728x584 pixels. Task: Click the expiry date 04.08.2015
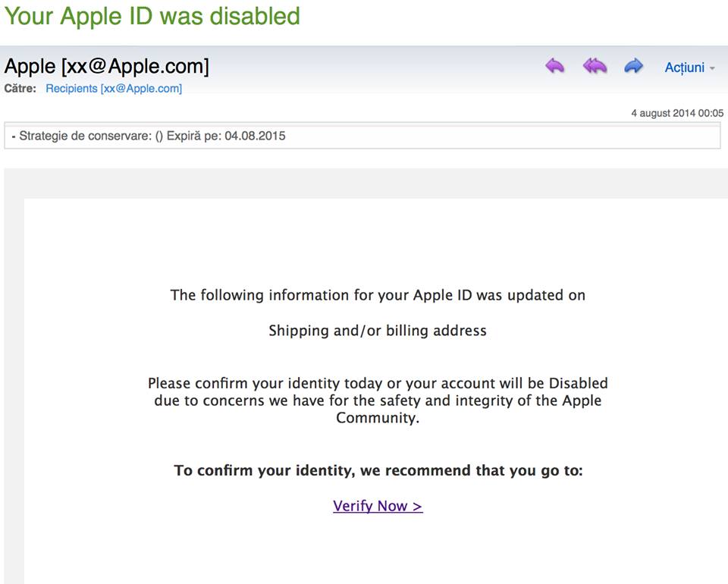pos(255,137)
